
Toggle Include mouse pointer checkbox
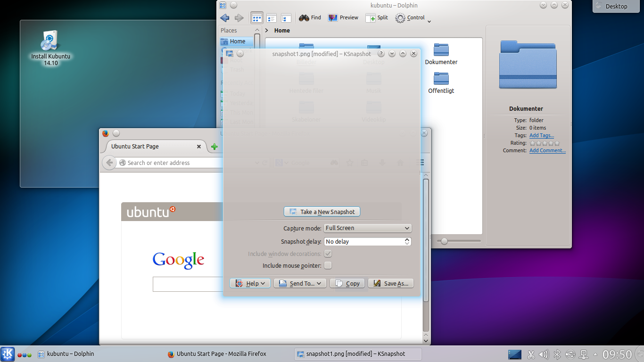coord(328,265)
